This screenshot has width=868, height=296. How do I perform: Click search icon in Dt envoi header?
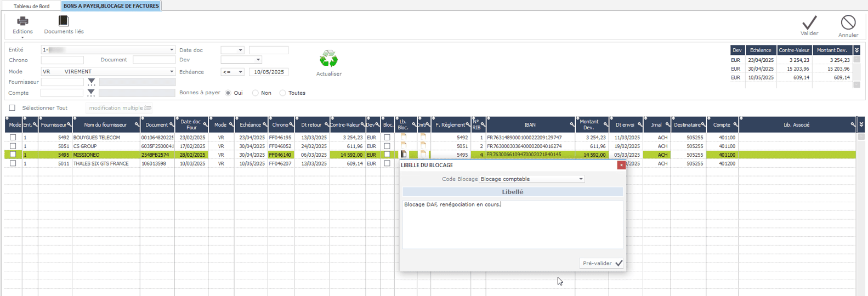(640, 125)
